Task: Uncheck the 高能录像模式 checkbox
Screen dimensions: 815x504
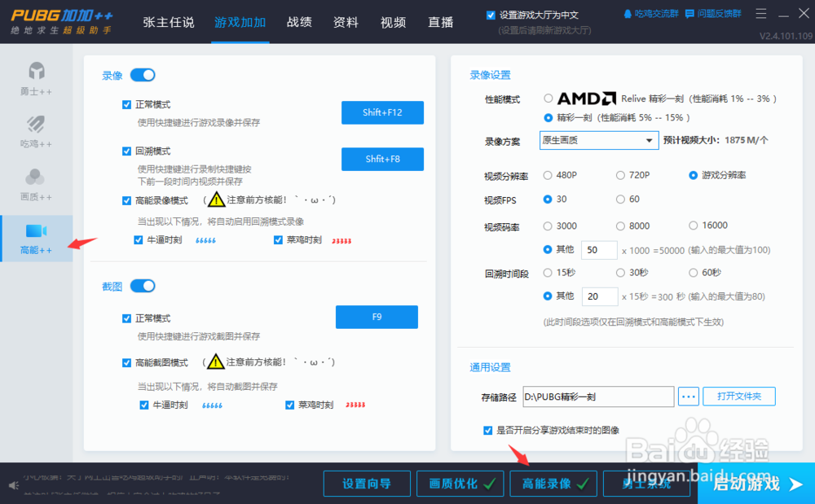Action: pos(126,200)
